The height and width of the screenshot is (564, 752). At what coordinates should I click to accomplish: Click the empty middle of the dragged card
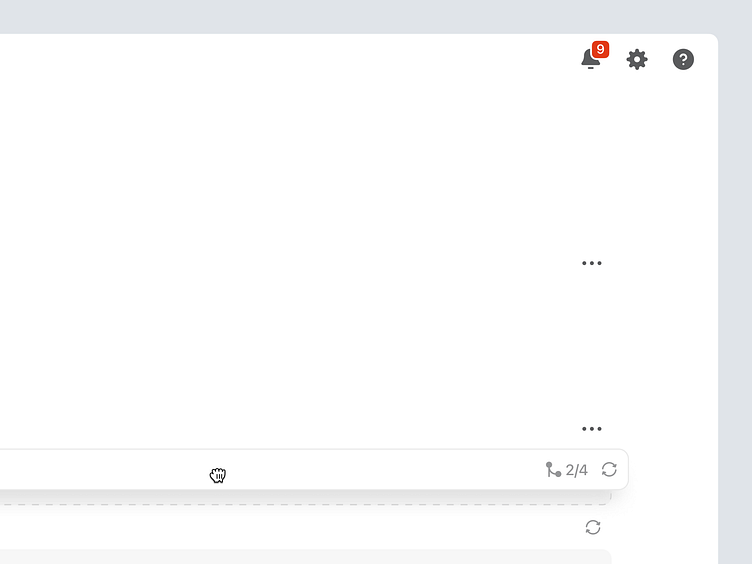tap(380, 470)
